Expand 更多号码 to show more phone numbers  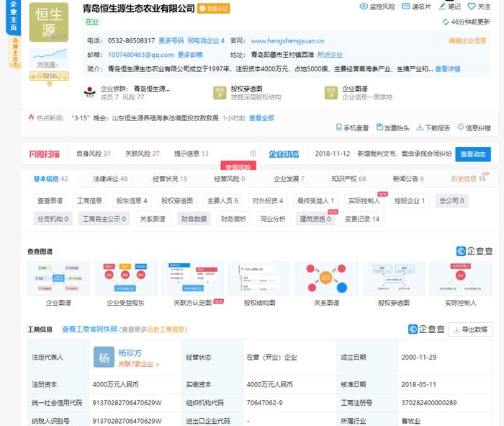pyautogui.click(x=171, y=41)
